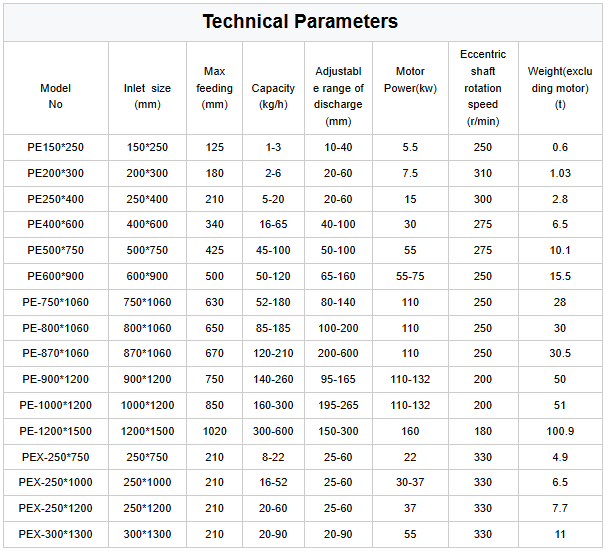Click the 100.9 weight cell

point(560,431)
